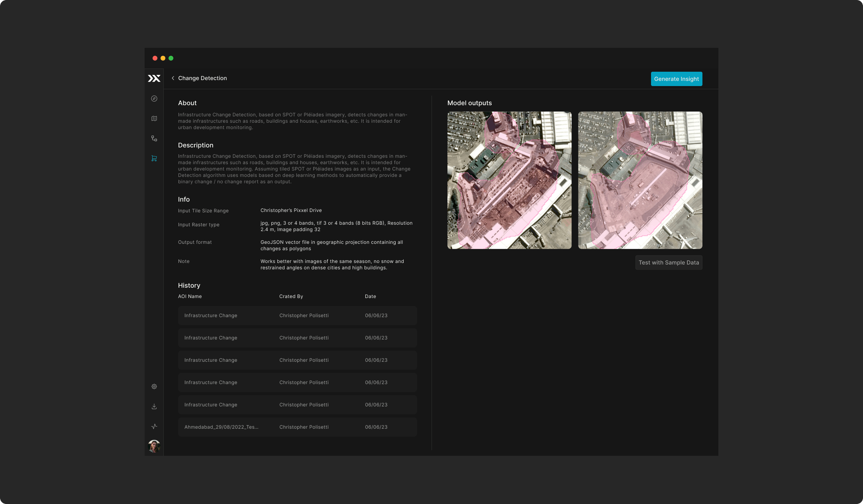863x504 pixels.
Task: Open settings gear icon in sidebar
Action: tap(154, 386)
